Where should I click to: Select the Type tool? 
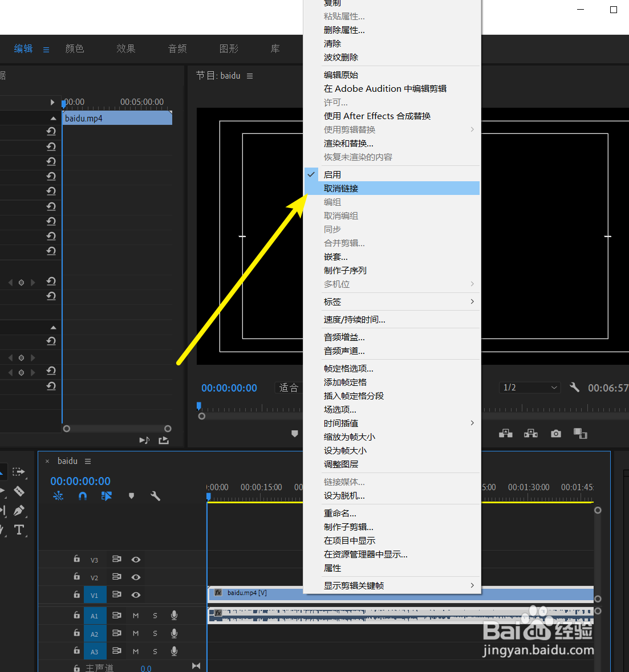coord(19,530)
